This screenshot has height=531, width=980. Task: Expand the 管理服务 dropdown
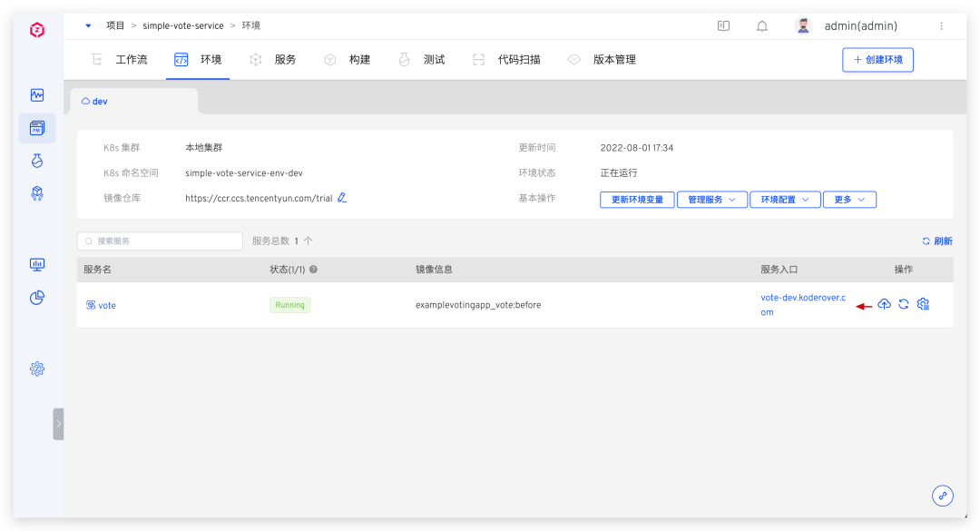(711, 200)
